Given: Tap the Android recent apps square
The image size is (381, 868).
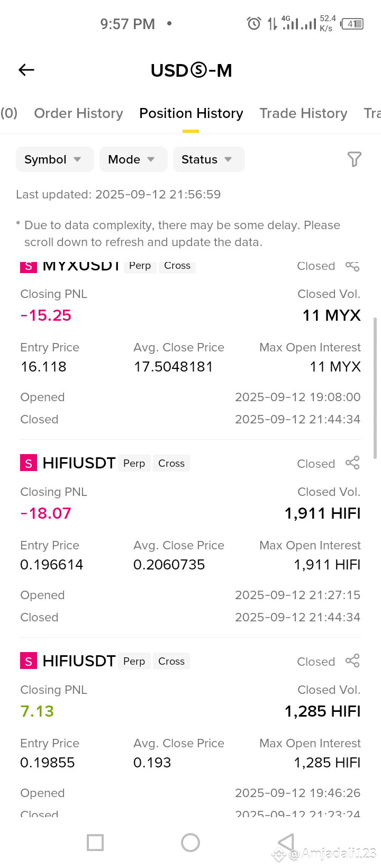Looking at the screenshot, I should [95, 843].
